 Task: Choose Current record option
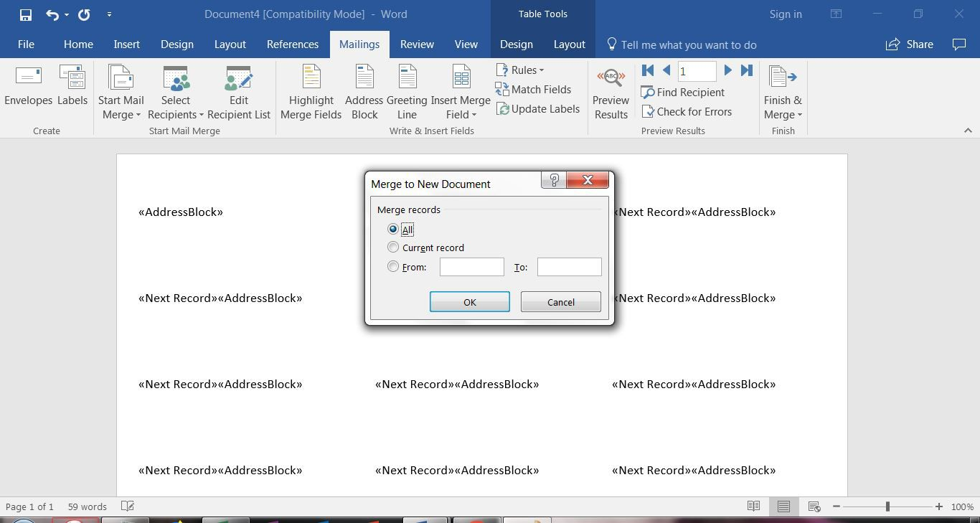click(393, 247)
